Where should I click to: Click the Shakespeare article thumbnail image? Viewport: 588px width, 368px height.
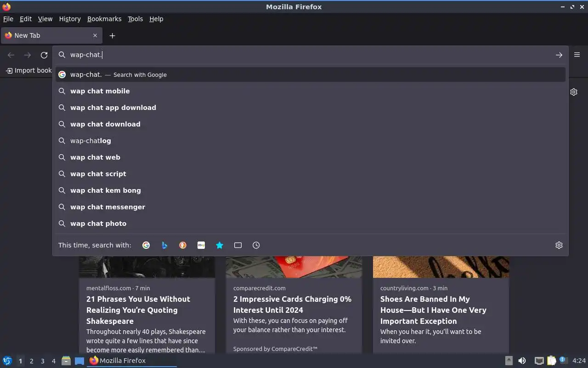click(147, 267)
